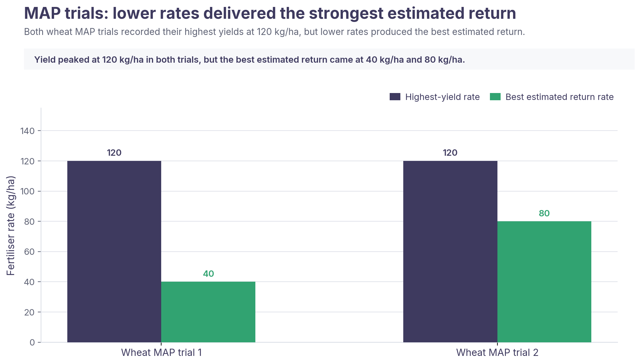This screenshot has width=641, height=364.
Task: Select the Best estimated return rate legend label
Action: (x=560, y=97)
